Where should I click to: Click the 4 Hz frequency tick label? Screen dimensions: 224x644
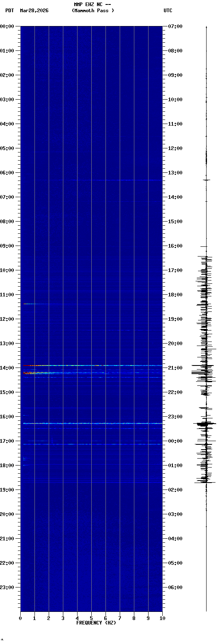click(x=77, y=618)
